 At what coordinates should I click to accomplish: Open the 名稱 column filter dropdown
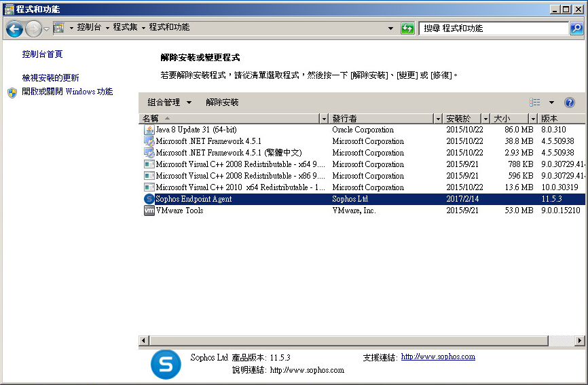(x=325, y=119)
